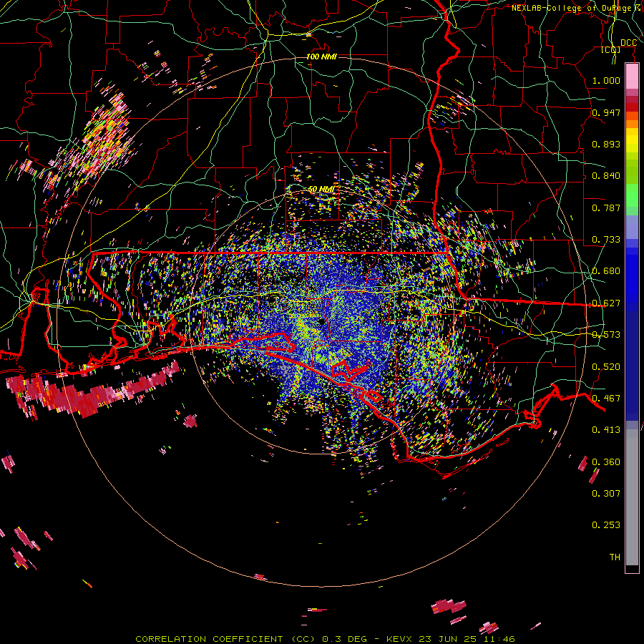
Task: Click the black radar site dot at the center
Action: click(321, 322)
